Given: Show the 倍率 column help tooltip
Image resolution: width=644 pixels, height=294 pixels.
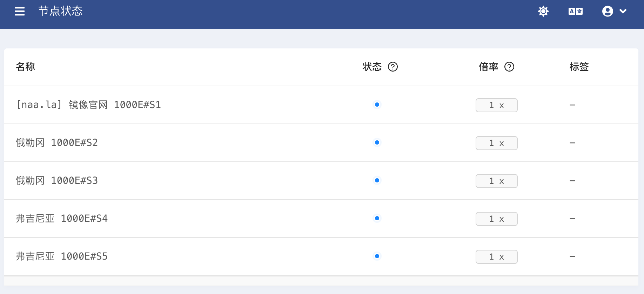Looking at the screenshot, I should [509, 67].
